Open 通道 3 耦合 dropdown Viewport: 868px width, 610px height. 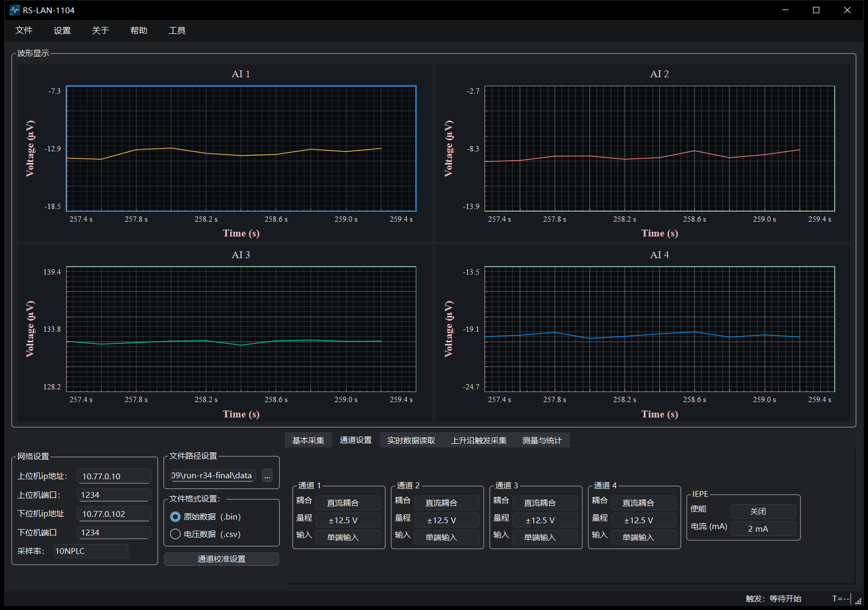[545, 503]
